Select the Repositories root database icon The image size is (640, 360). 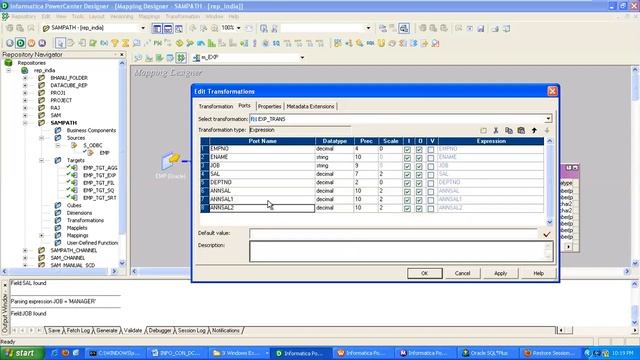coord(9,63)
